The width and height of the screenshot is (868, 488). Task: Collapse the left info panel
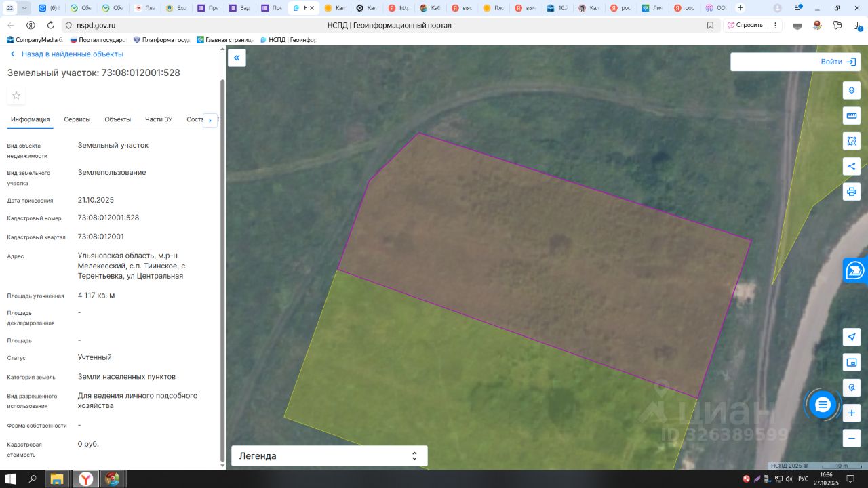click(x=237, y=58)
